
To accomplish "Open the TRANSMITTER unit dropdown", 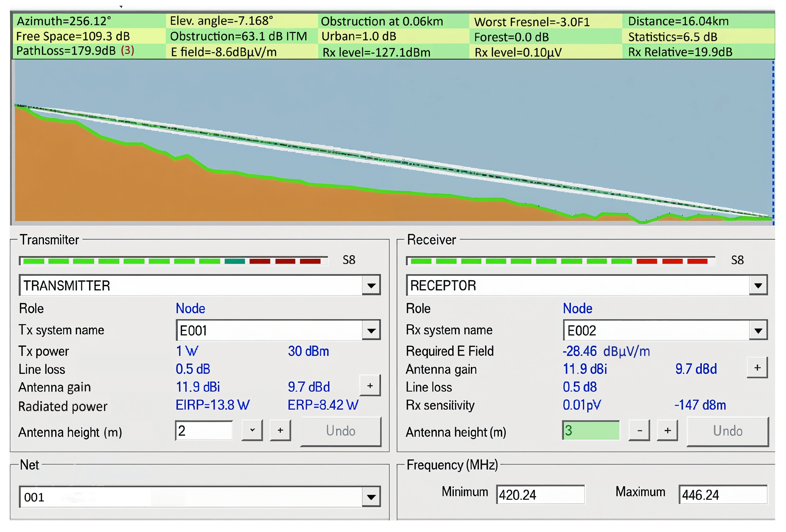I will pos(371,285).
